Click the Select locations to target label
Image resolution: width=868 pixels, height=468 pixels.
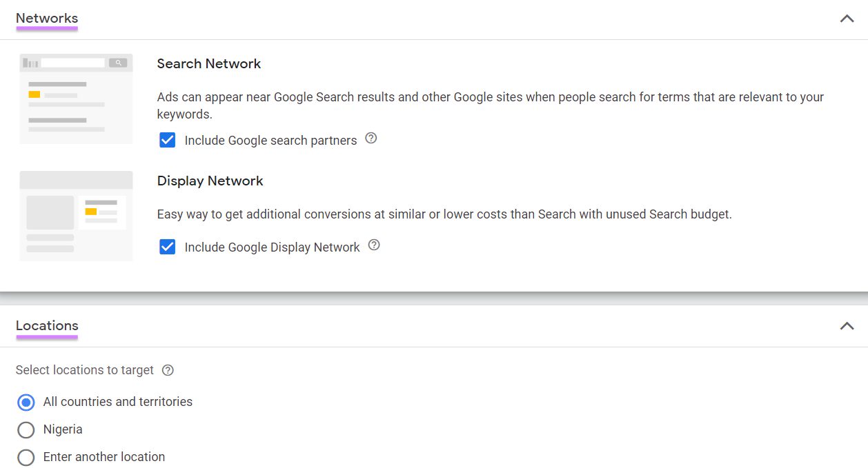point(83,370)
